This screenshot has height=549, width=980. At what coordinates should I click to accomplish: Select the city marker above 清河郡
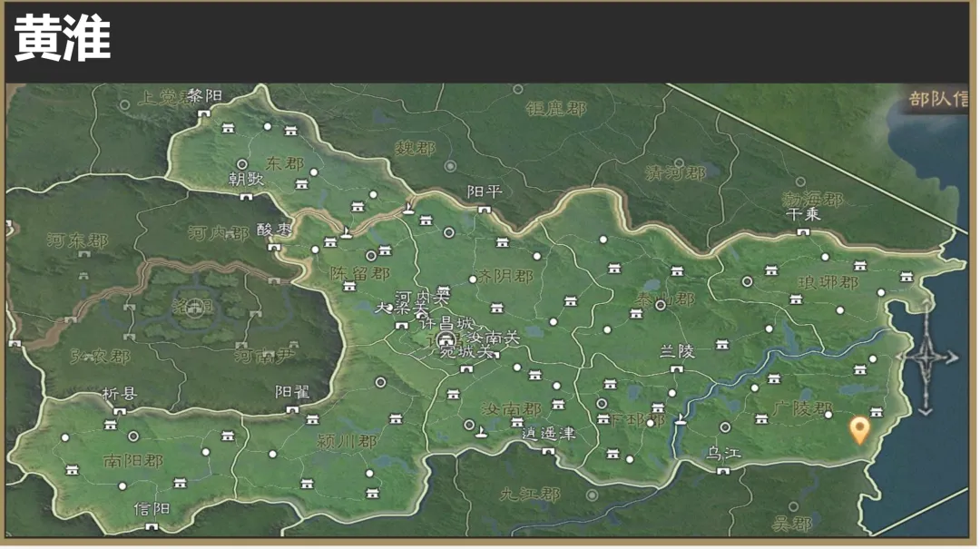[x=679, y=163]
